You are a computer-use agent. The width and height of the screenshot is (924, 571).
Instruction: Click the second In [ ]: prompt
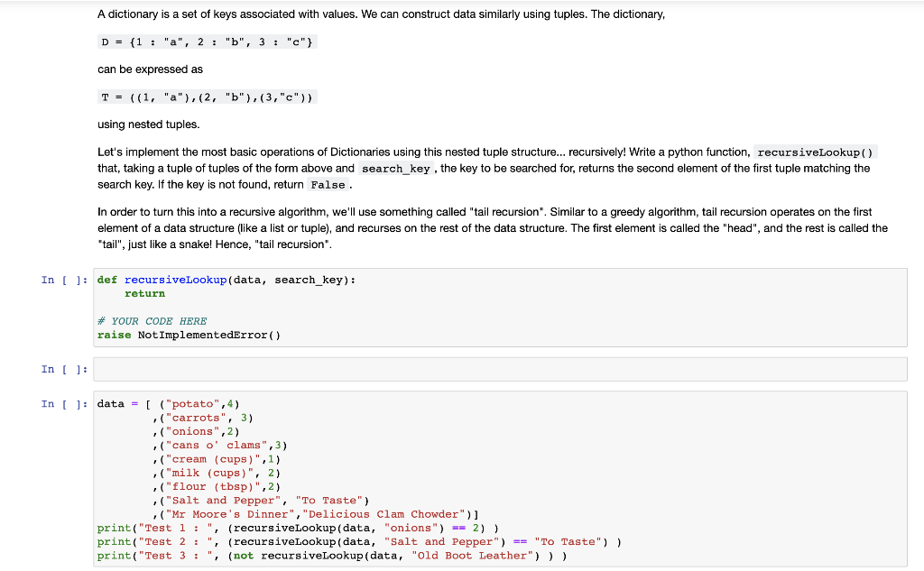click(63, 369)
